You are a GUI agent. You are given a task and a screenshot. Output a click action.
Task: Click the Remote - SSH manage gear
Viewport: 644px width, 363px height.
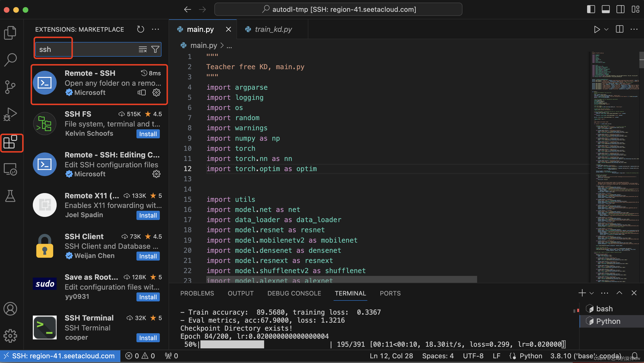pos(157,93)
